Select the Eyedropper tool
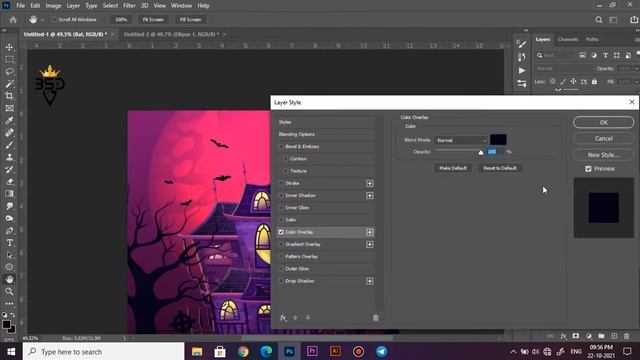 (x=9, y=121)
